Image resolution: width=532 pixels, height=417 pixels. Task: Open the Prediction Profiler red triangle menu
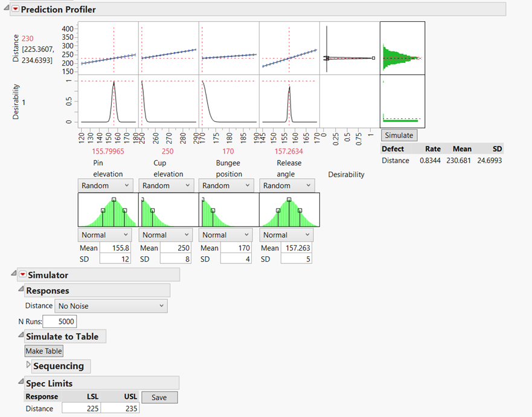pos(16,9)
